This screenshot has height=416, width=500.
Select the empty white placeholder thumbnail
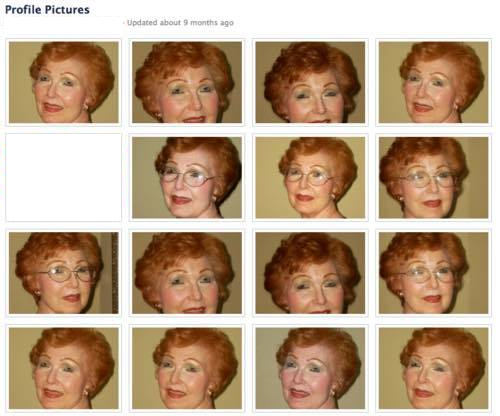(64, 178)
